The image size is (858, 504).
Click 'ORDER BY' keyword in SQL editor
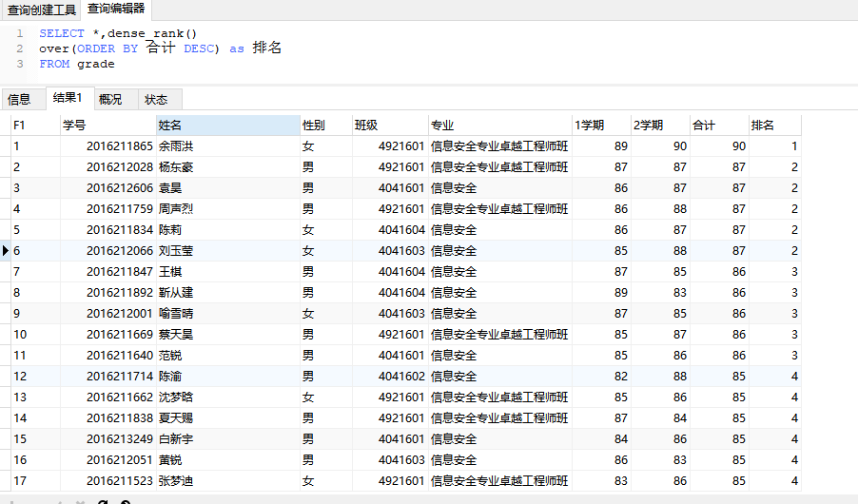(x=107, y=48)
